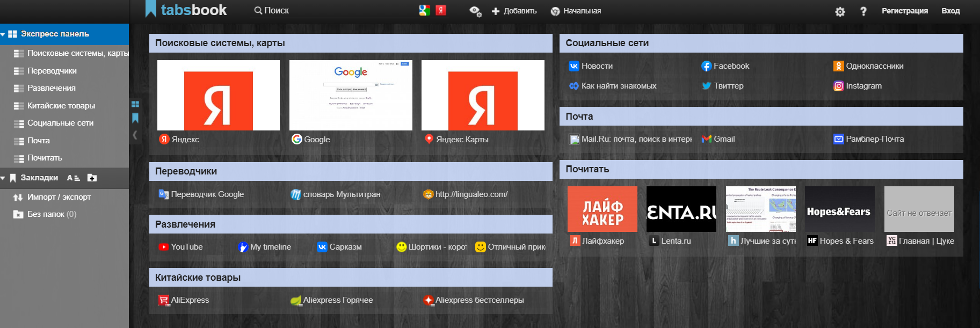
Task: Click the eye settings icon in header
Action: [x=475, y=11]
